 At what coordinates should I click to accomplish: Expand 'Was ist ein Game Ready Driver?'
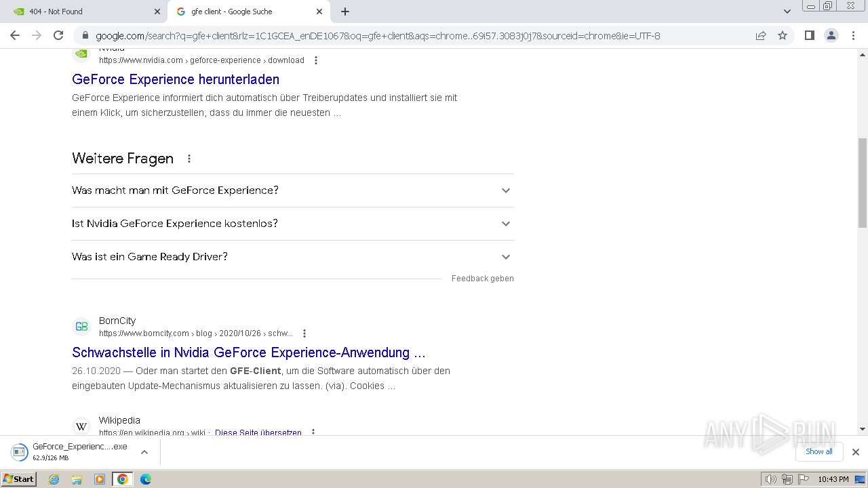click(x=293, y=257)
